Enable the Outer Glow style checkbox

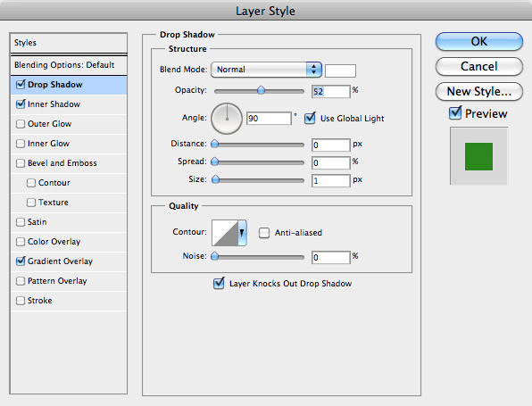pyautogui.click(x=21, y=124)
